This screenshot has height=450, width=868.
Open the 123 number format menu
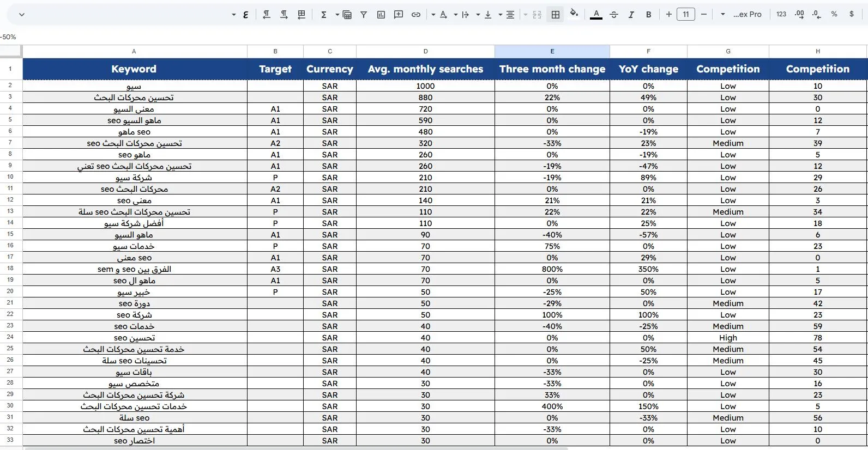(x=781, y=15)
